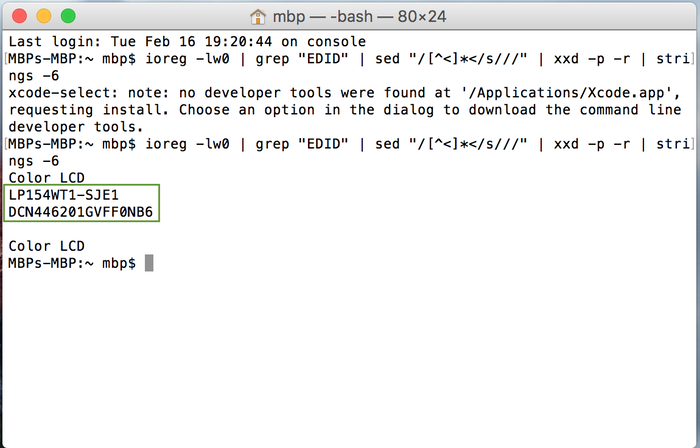Click the second 'ngs -6' wrapped line
This screenshot has height=448, width=700.
(x=34, y=161)
